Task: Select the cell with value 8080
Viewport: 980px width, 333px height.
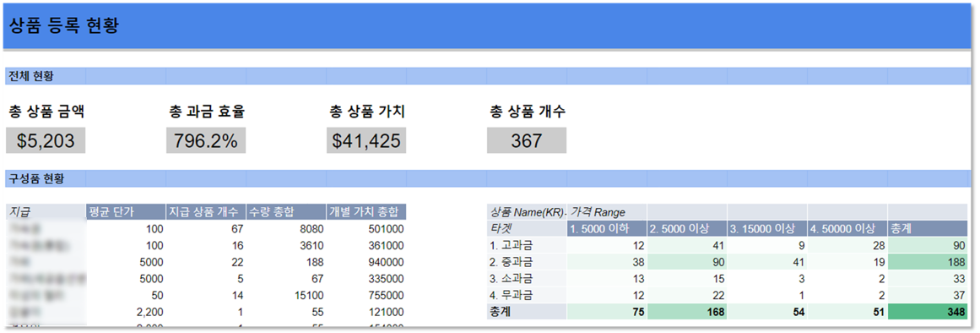Action: pos(286,228)
